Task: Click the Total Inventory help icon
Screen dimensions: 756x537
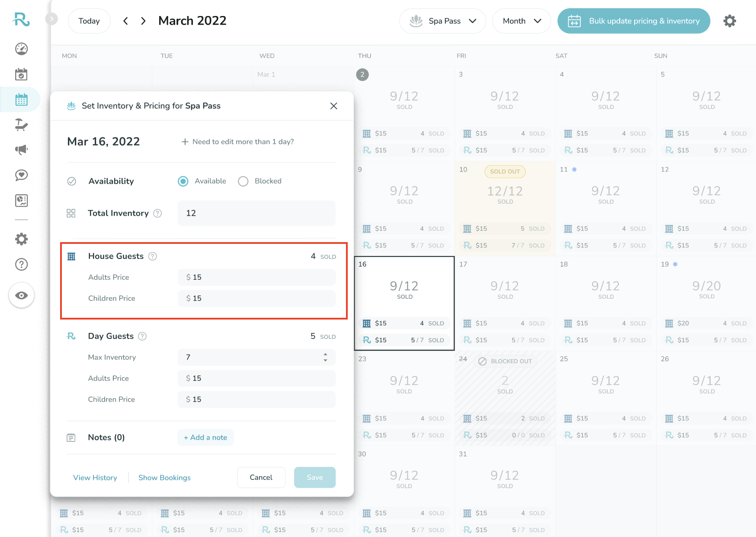Action: 158,213
